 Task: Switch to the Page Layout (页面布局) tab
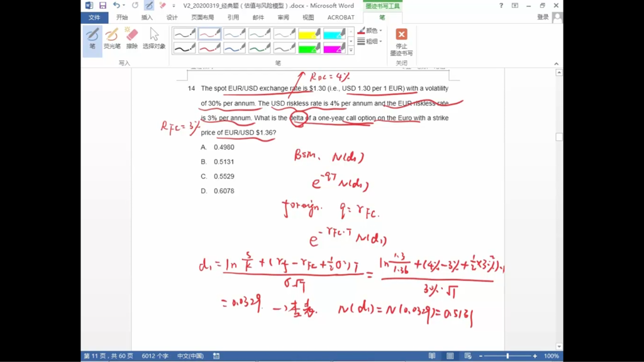tap(203, 17)
